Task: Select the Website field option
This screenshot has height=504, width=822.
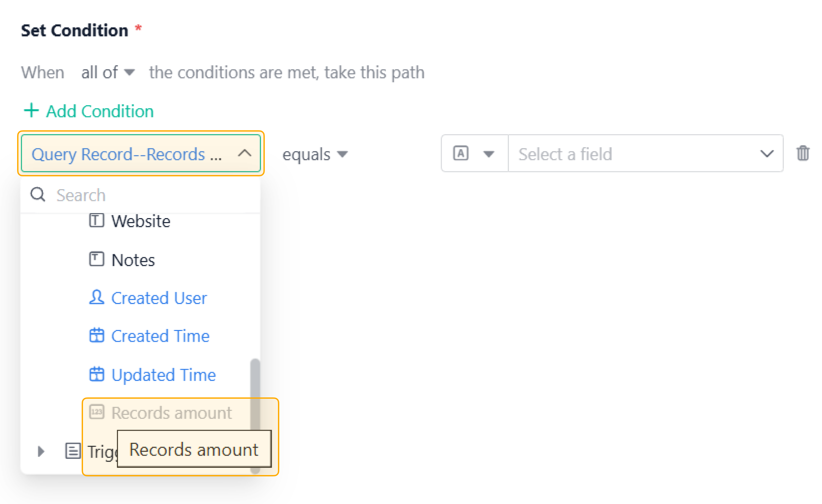Action: coord(141,221)
